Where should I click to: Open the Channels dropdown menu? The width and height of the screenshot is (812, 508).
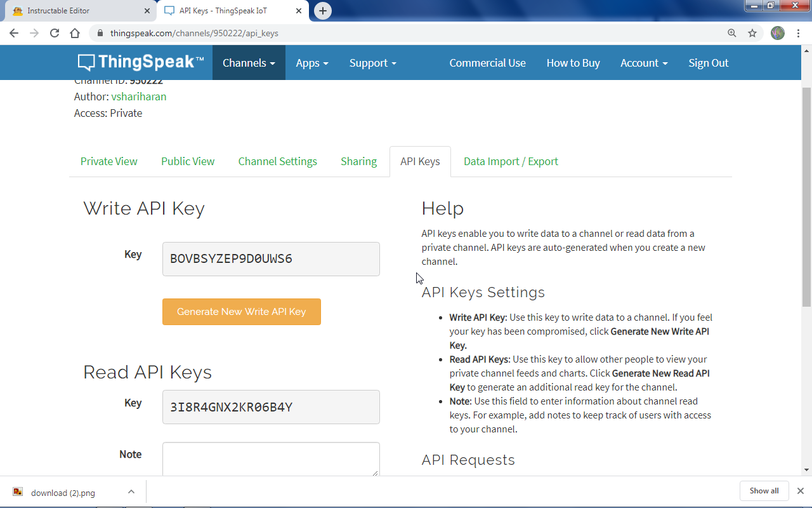pos(249,63)
